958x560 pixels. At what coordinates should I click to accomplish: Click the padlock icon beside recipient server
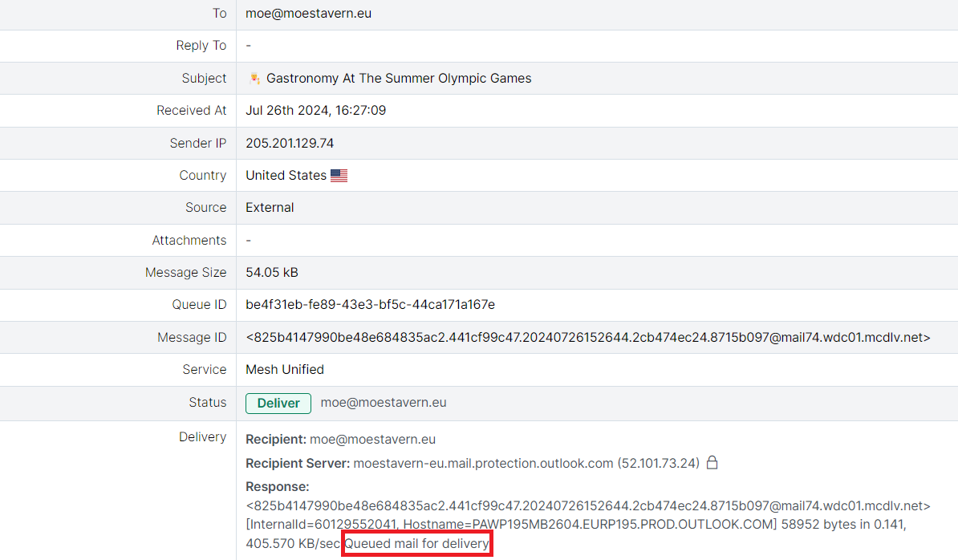(712, 463)
